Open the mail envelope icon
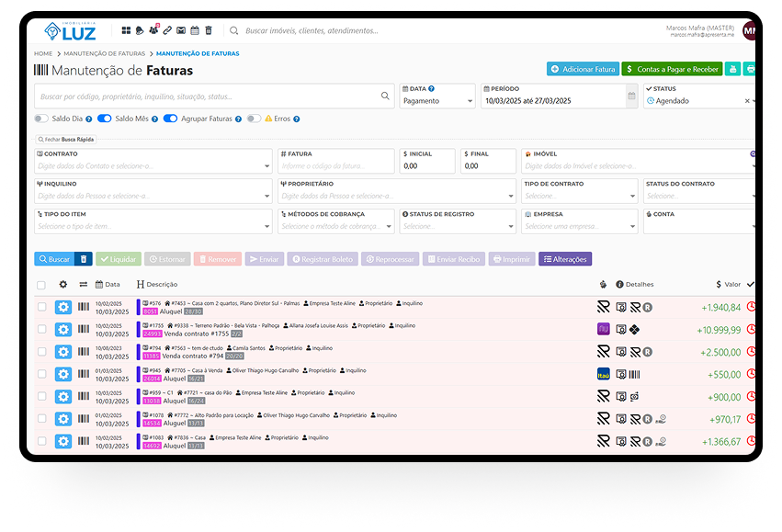 coord(181,30)
